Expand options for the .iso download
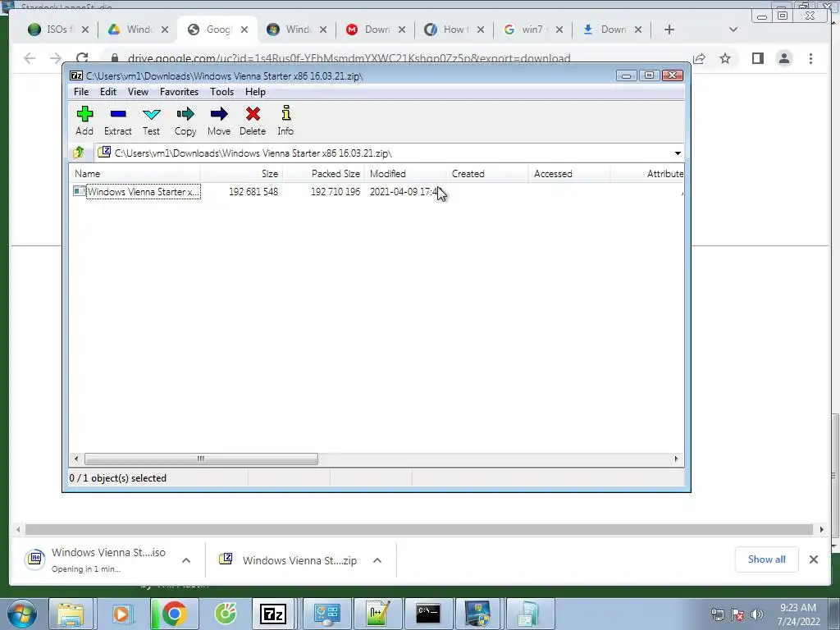The height and width of the screenshot is (630, 840). pos(186,560)
